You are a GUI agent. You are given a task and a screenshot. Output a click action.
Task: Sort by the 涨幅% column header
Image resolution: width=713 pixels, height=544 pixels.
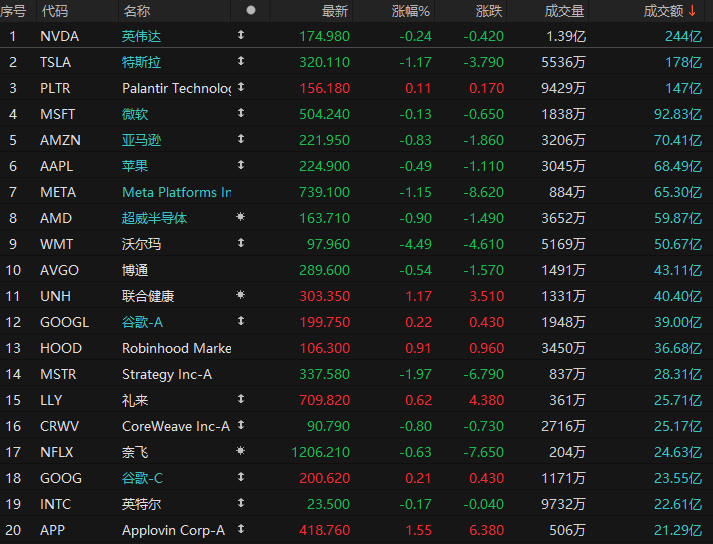tap(411, 11)
